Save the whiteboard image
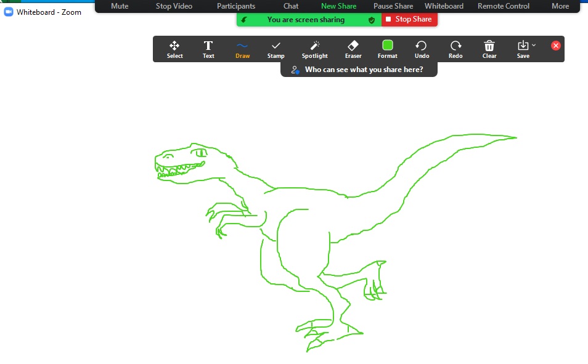 [x=523, y=49]
